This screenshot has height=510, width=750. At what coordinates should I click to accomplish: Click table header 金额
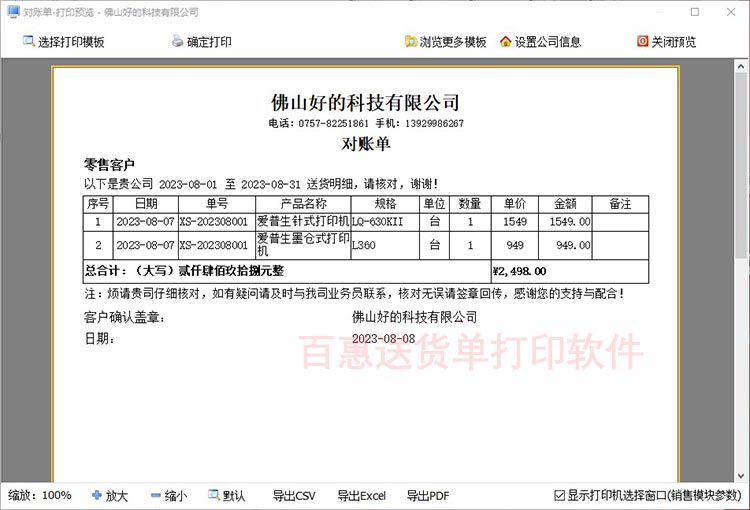[x=565, y=204]
